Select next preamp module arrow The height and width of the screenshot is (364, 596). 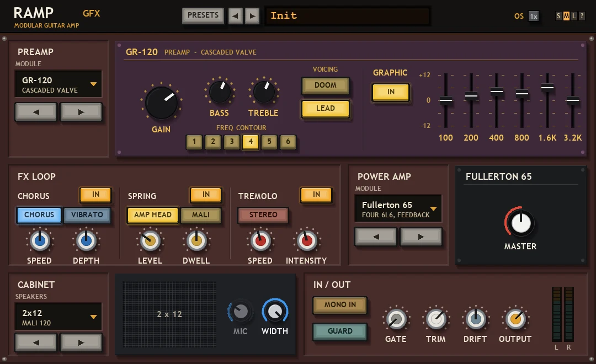point(81,112)
